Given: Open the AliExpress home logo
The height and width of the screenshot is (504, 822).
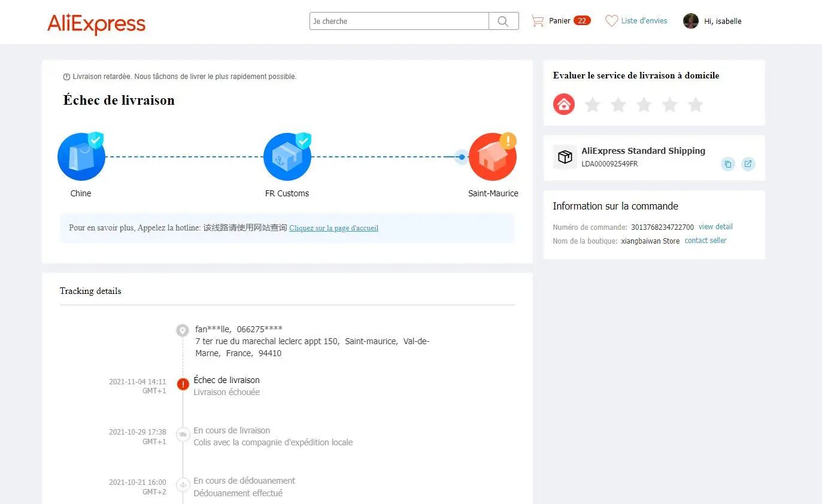Looking at the screenshot, I should click(x=96, y=24).
